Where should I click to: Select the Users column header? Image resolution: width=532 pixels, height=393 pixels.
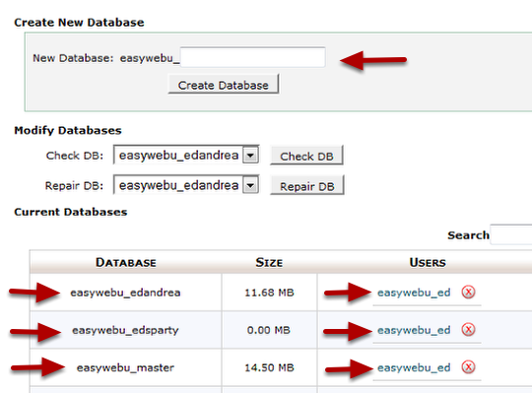tap(428, 262)
